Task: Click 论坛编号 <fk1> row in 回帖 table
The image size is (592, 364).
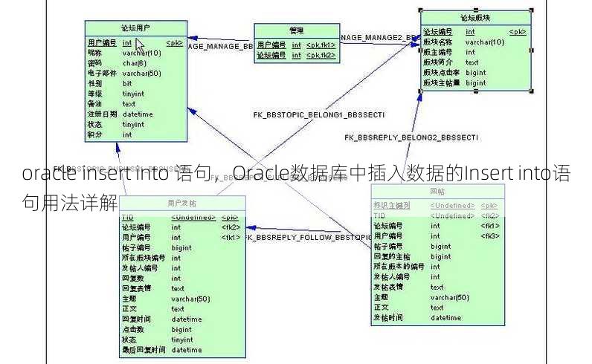Action: [437, 226]
